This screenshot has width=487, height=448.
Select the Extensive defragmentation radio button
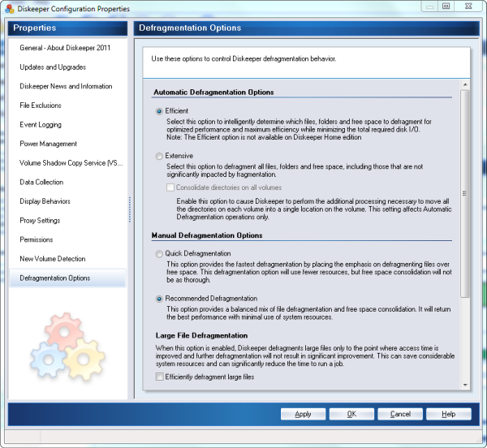(159, 156)
